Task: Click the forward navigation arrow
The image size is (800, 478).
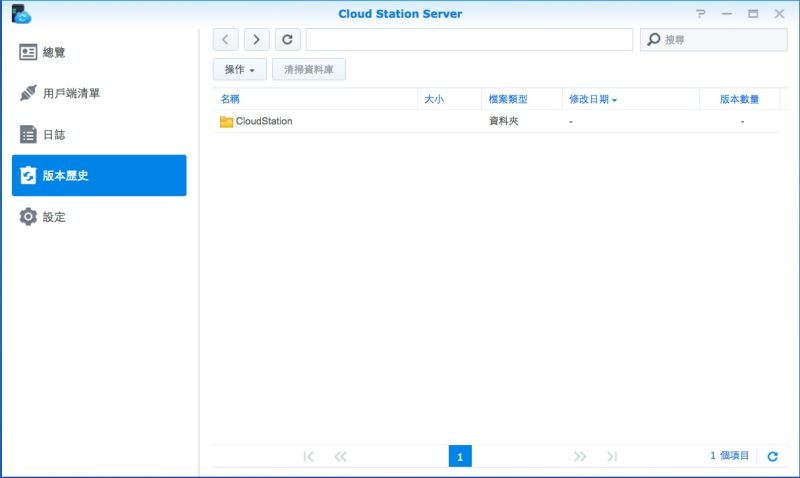Action: coord(257,39)
